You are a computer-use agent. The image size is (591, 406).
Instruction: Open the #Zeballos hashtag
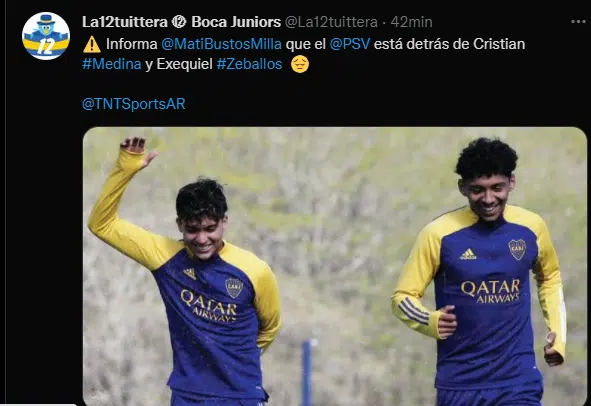coord(249,64)
